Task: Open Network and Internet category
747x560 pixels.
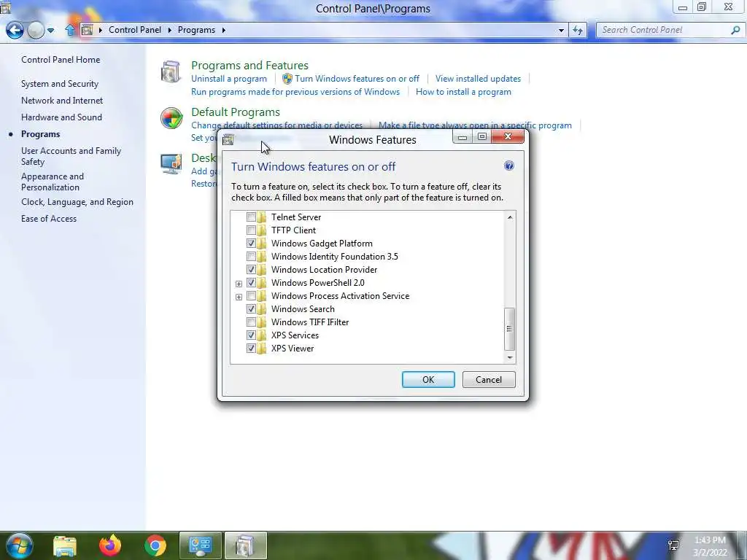Action: [x=62, y=101]
